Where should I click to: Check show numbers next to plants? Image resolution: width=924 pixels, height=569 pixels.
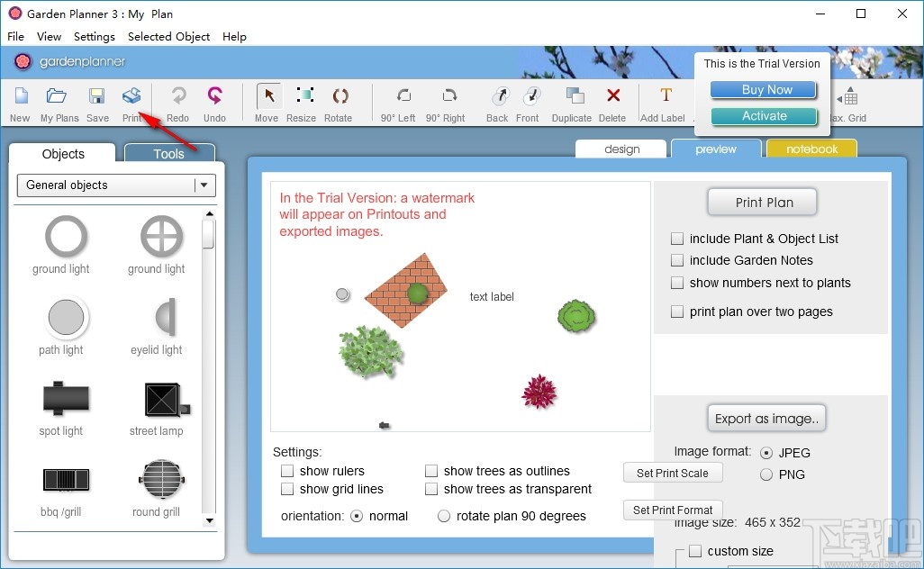pyautogui.click(x=677, y=283)
